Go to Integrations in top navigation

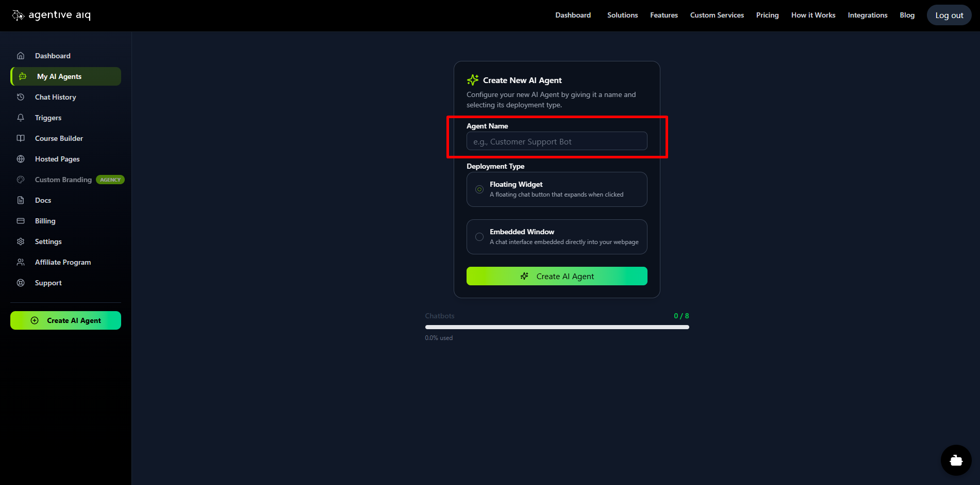pyautogui.click(x=867, y=15)
